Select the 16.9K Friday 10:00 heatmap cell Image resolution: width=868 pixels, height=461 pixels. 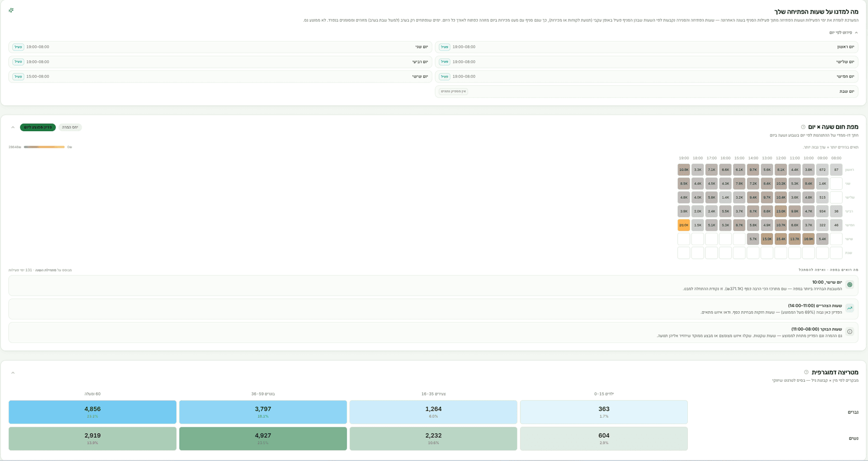808,239
